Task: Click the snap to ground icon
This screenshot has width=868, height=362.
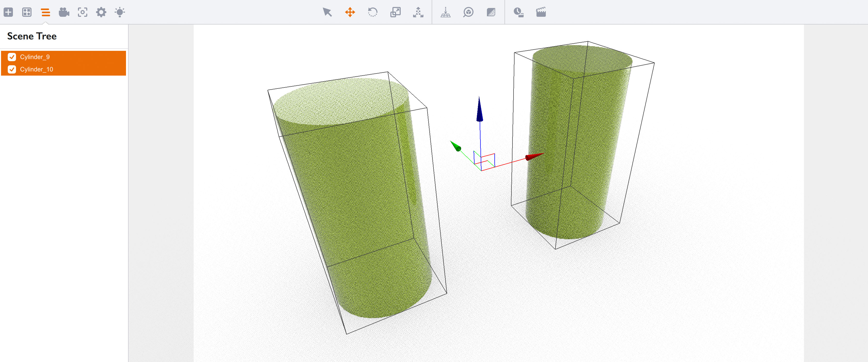Action: [445, 12]
